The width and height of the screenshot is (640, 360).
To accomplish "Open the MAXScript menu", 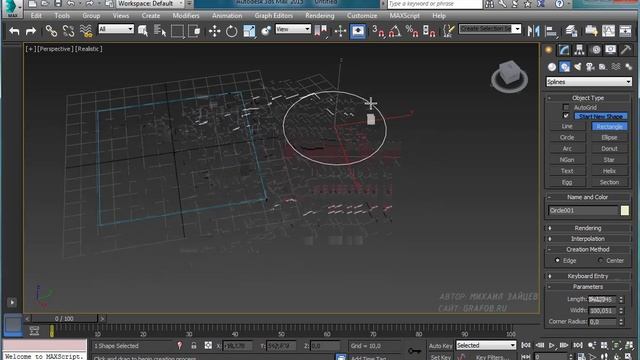I will click(x=404, y=16).
